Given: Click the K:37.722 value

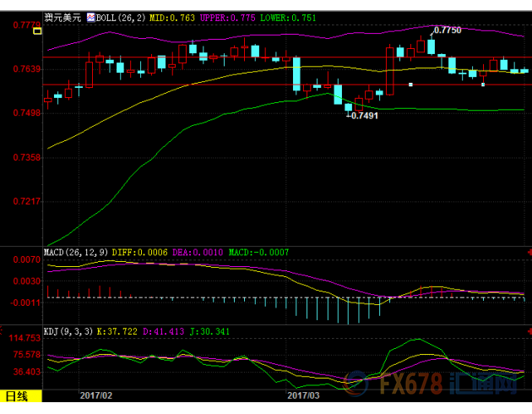Looking at the screenshot, I should pos(117,331).
